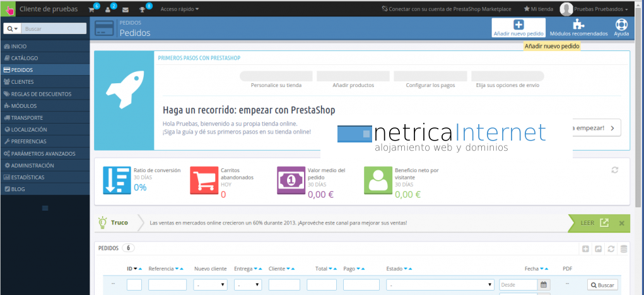
Task: Open the messages envelope icon
Action: pyautogui.click(x=126, y=9)
